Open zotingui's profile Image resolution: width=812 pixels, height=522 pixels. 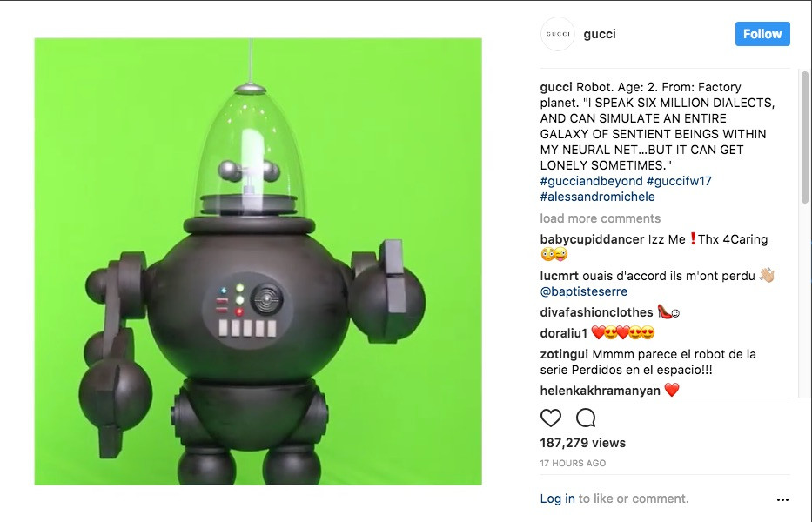[x=564, y=354]
